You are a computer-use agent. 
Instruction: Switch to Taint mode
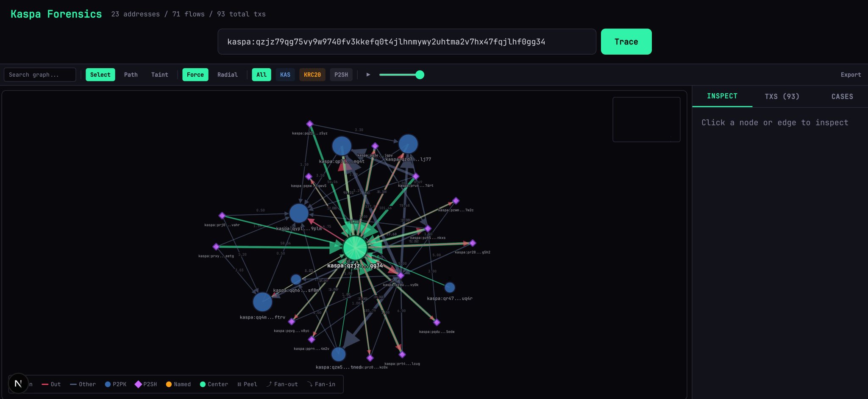point(159,75)
